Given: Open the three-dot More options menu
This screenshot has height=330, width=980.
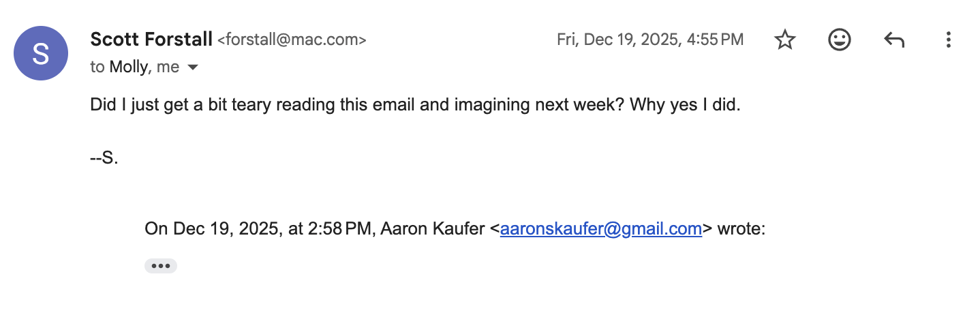Looking at the screenshot, I should click(x=948, y=40).
